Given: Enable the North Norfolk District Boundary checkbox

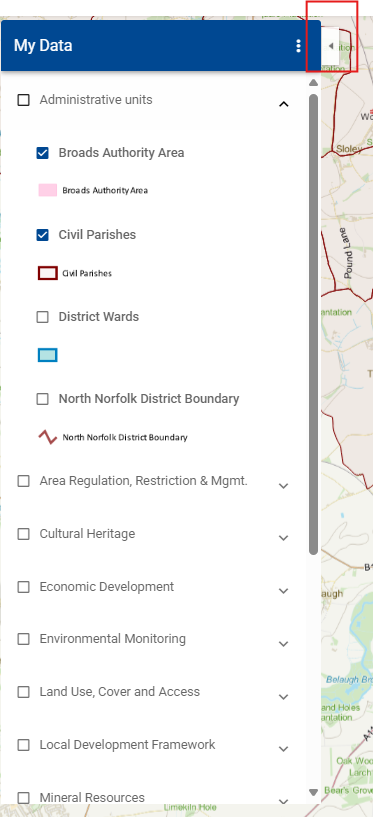Looking at the screenshot, I should click(x=43, y=399).
